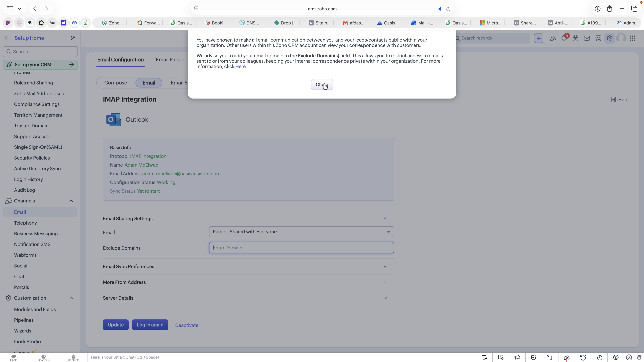This screenshot has width=644, height=362.
Task: Open the Channels icon in bottom bar
Action: pos(43,358)
